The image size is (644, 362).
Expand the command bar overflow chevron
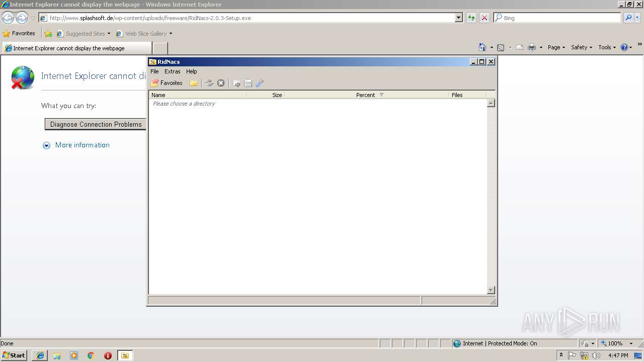tap(640, 44)
